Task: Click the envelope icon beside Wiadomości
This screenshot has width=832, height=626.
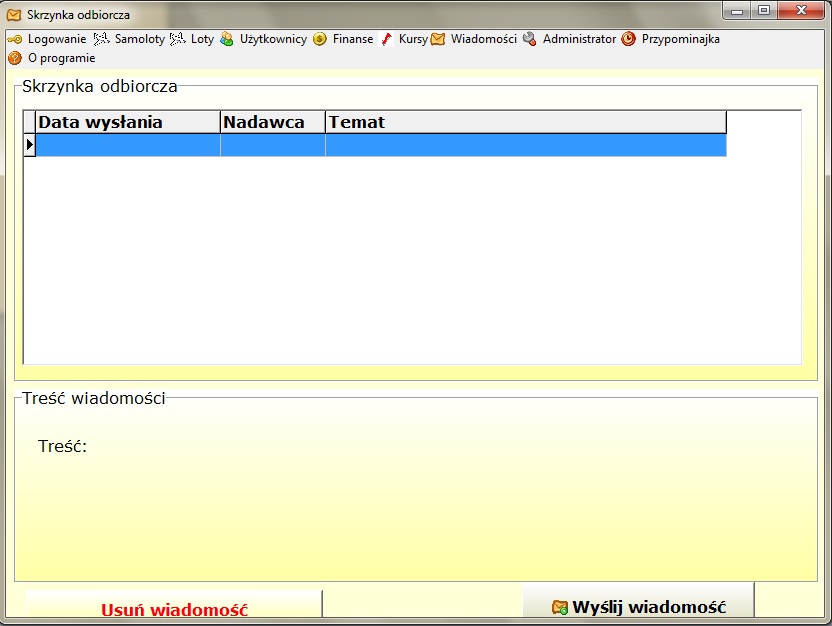Action: [438, 39]
